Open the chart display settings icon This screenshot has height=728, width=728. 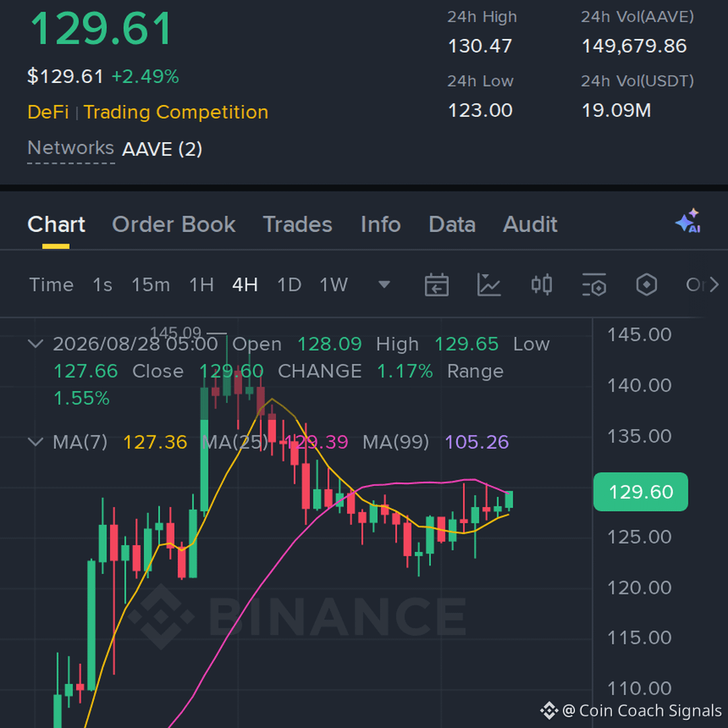(594, 284)
